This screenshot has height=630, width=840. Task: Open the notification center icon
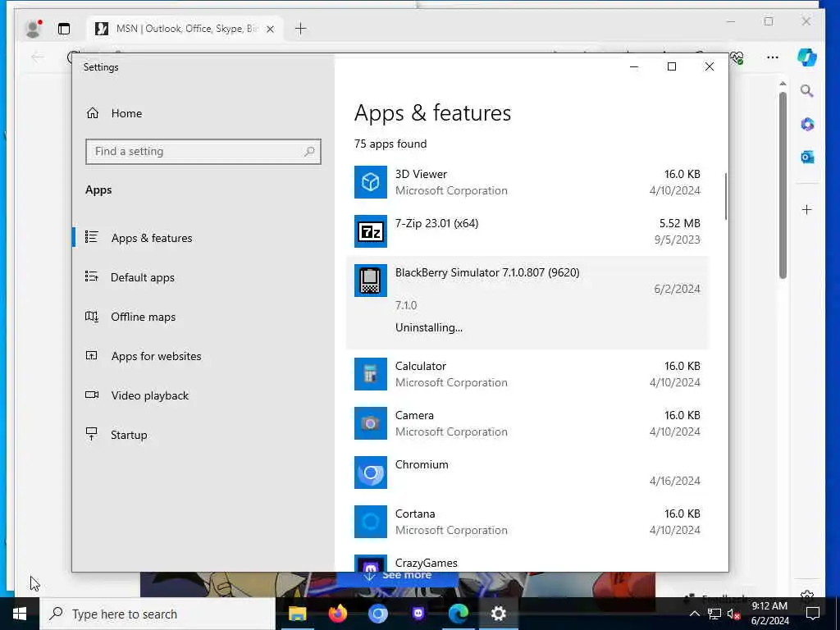coord(813,614)
